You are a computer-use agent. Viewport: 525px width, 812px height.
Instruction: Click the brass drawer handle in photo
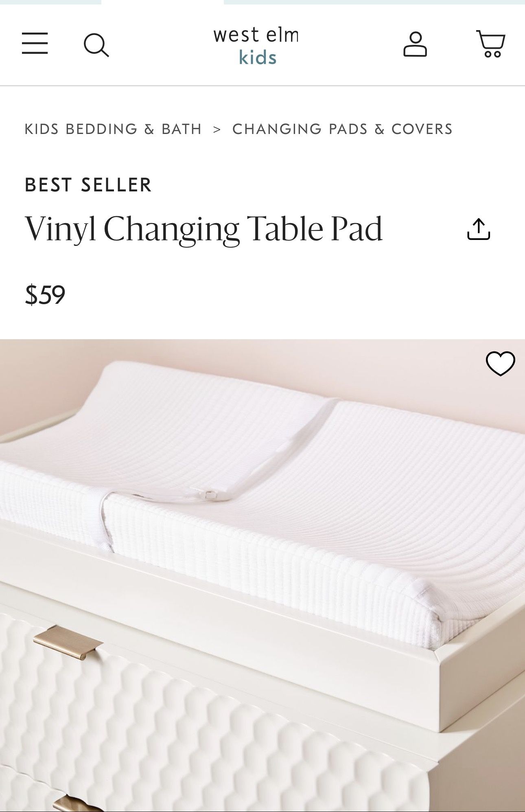(x=68, y=642)
